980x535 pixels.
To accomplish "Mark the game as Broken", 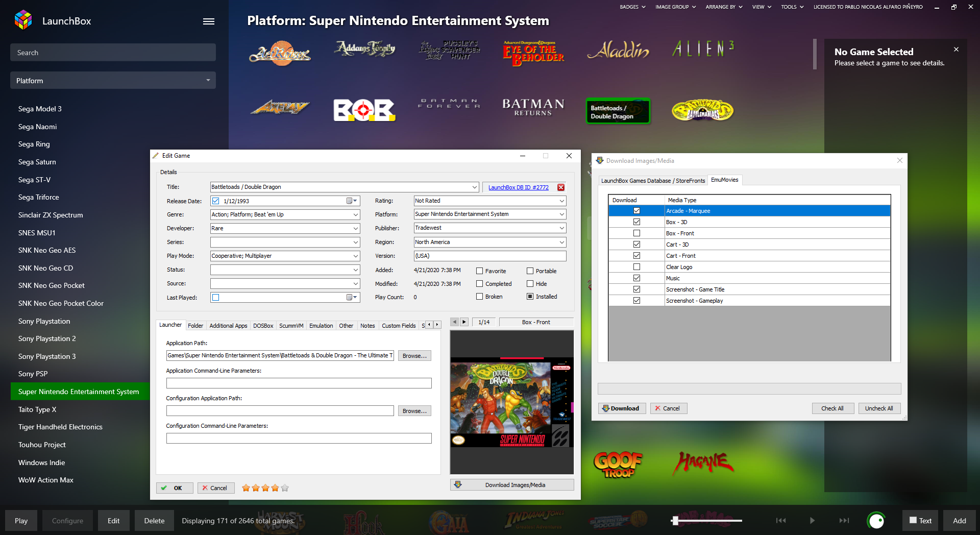I will (x=479, y=297).
